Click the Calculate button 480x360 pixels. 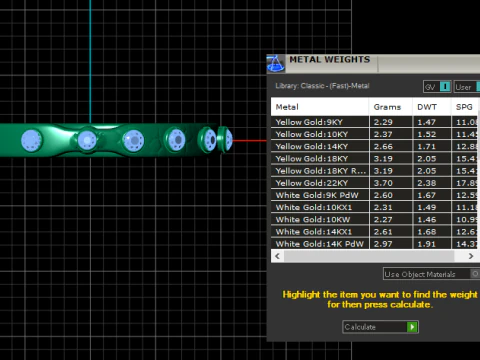coord(380,327)
